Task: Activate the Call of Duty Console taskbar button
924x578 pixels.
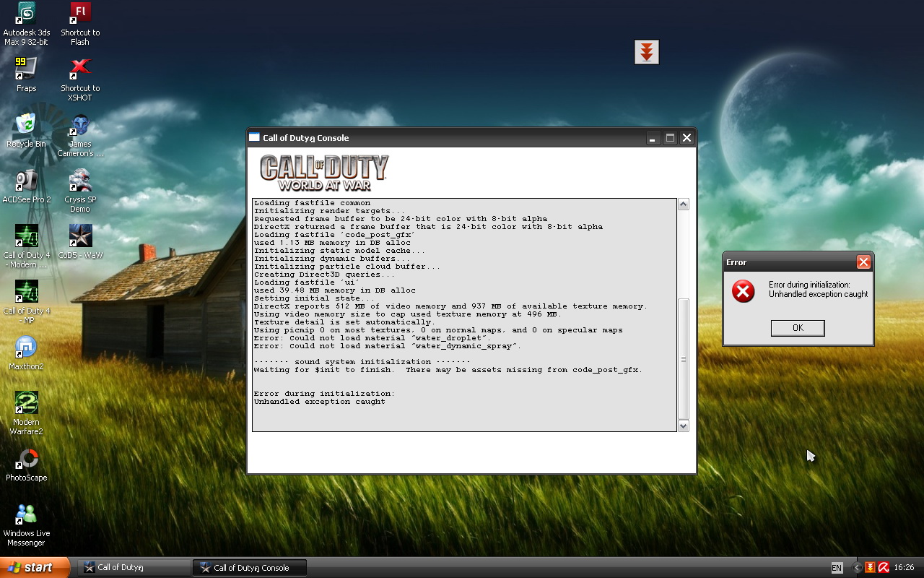Action: [x=250, y=568]
